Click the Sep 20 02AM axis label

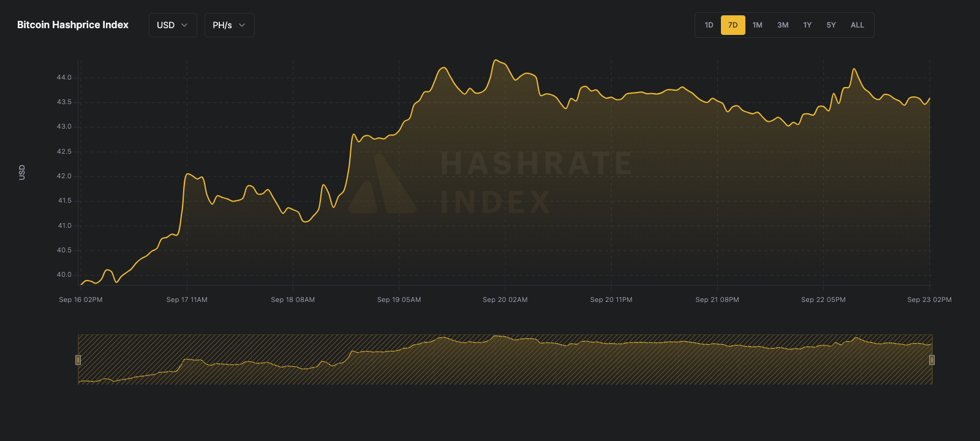click(x=505, y=300)
